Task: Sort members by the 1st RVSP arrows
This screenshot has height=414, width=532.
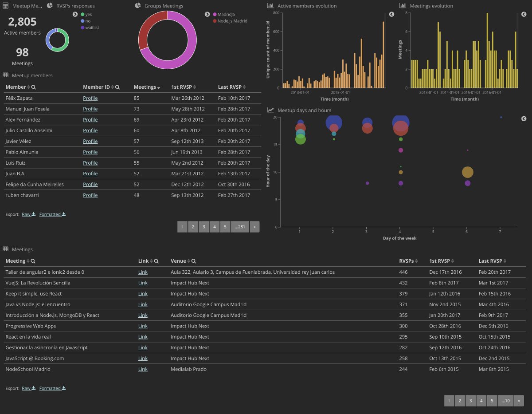Action: click(195, 87)
